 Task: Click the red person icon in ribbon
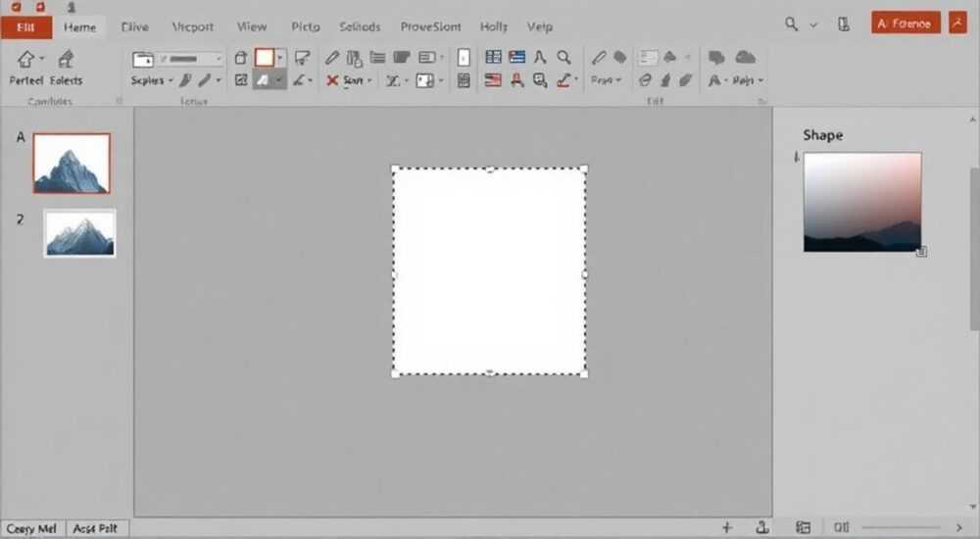pos(516,80)
